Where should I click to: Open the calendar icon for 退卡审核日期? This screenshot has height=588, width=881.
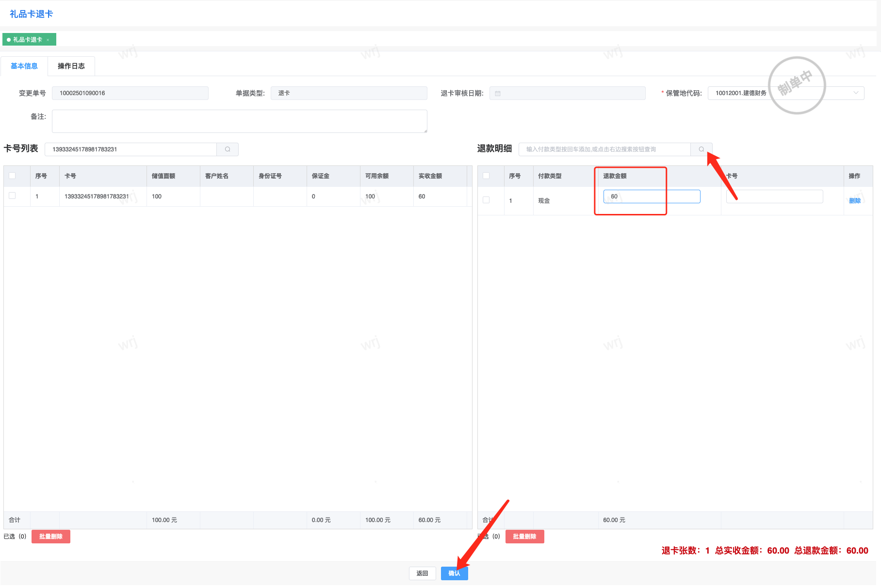tap(498, 93)
